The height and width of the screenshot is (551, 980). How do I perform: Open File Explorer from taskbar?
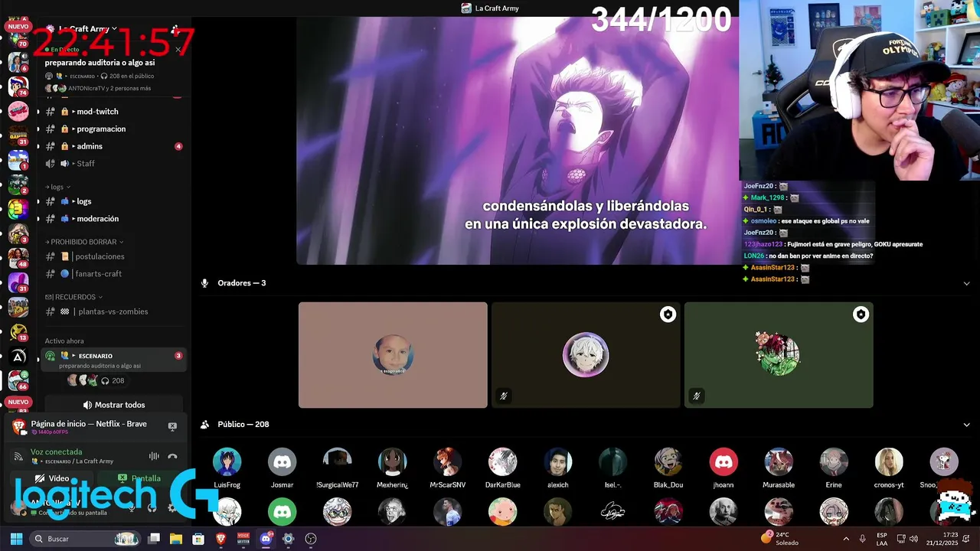click(176, 539)
